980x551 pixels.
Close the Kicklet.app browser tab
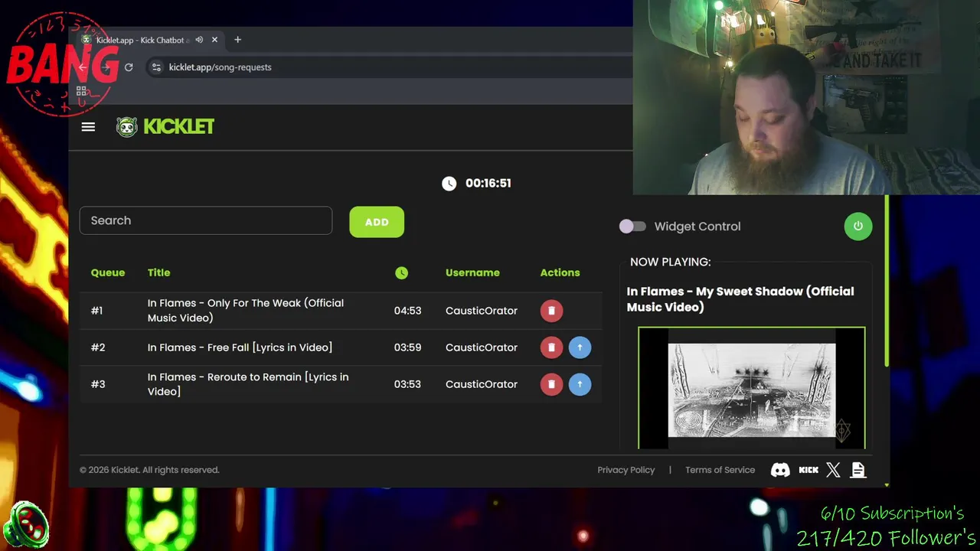point(214,40)
